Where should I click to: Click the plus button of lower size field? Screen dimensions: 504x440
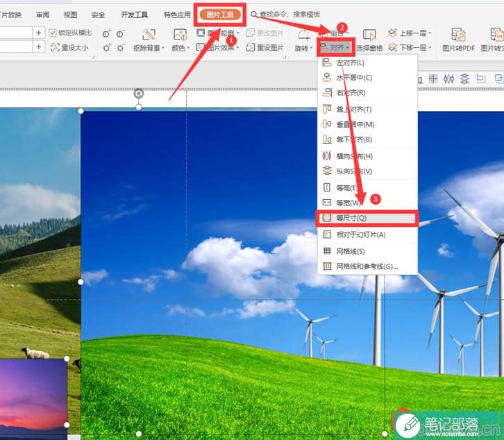point(39,47)
